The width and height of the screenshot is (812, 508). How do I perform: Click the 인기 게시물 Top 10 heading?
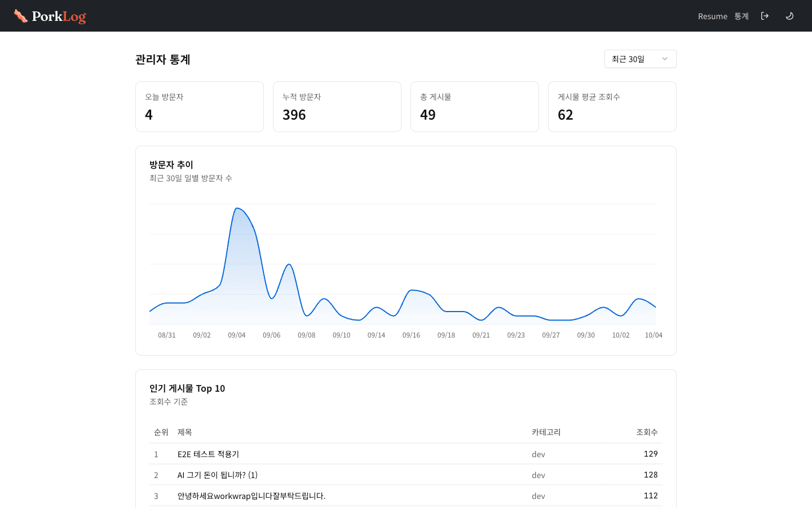[x=187, y=388]
